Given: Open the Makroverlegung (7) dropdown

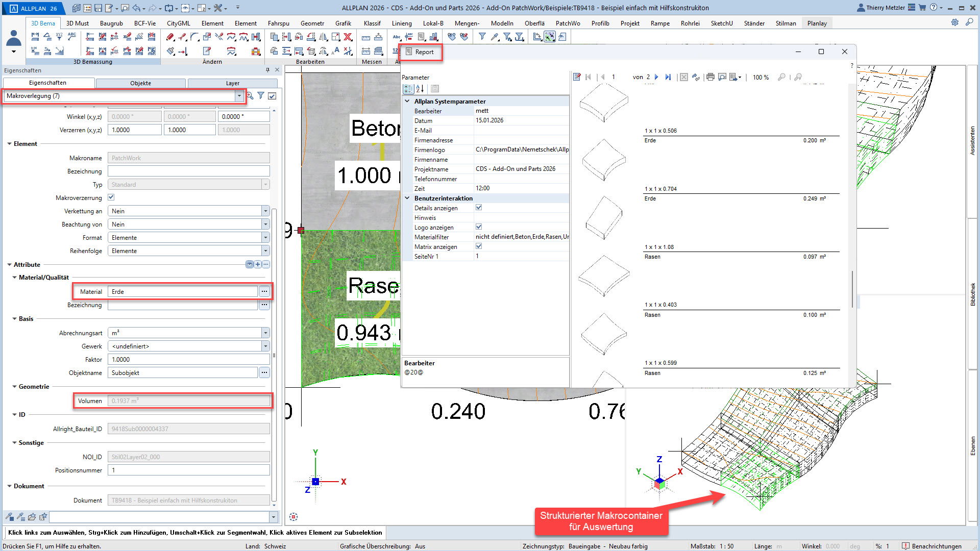Looking at the screenshot, I should click(239, 96).
